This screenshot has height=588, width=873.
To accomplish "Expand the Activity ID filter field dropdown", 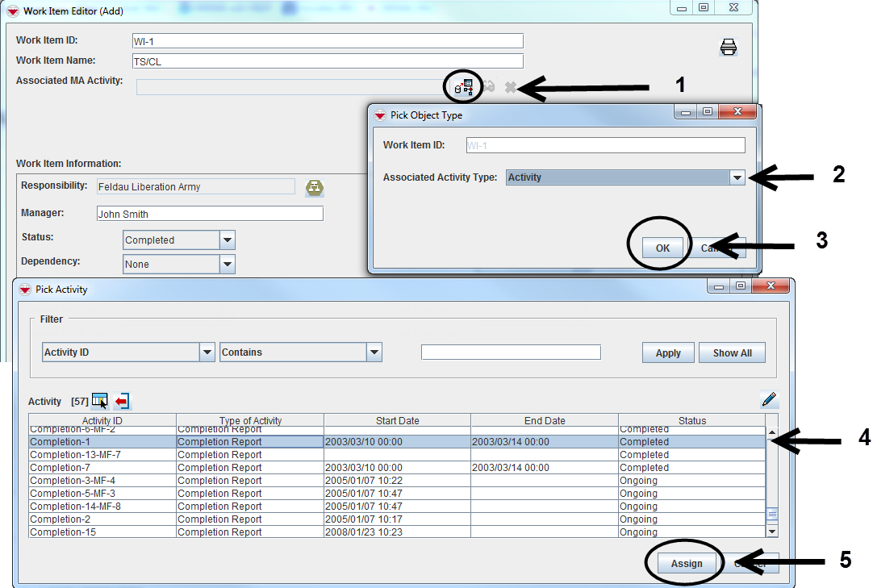I will (207, 352).
